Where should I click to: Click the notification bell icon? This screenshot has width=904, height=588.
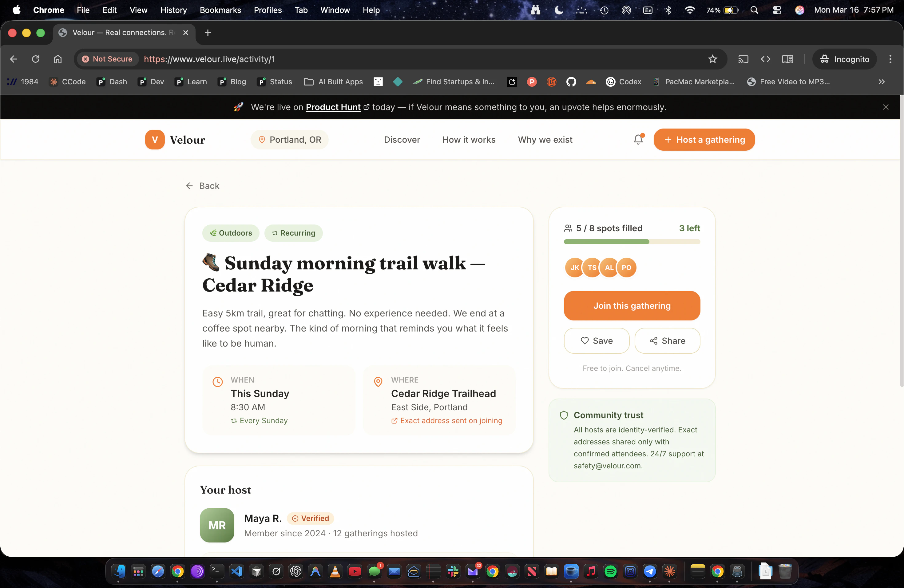click(638, 140)
